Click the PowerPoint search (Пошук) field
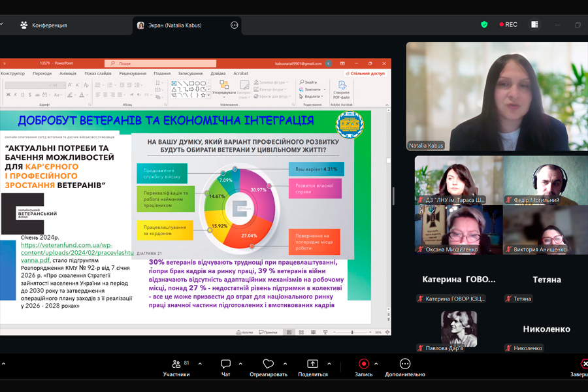The height and width of the screenshot is (392, 588). tap(161, 63)
